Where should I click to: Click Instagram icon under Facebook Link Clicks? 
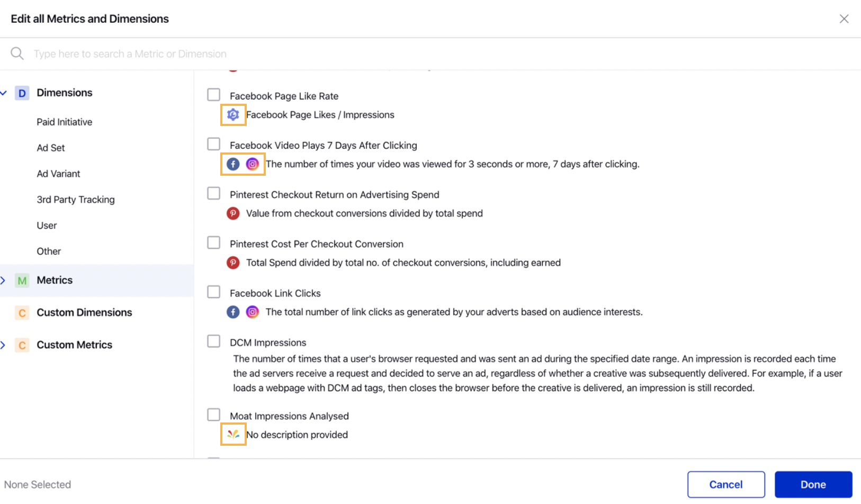coord(253,312)
